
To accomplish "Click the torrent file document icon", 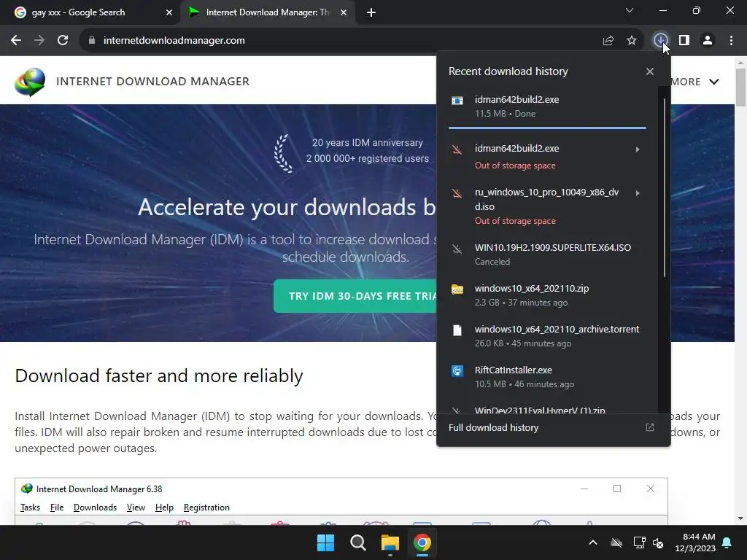I will point(457,330).
